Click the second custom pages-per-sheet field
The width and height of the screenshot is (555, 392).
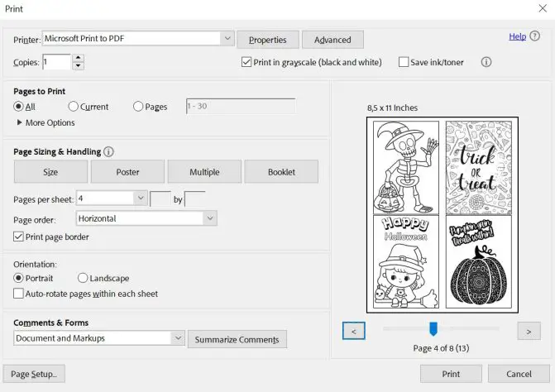click(195, 198)
